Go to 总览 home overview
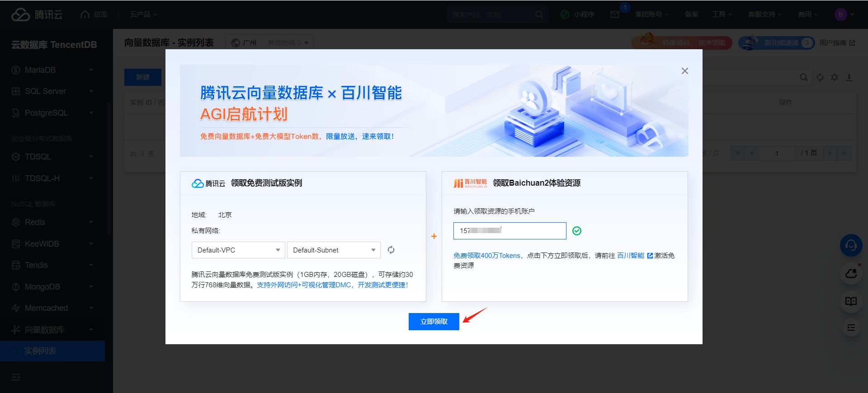 (x=94, y=14)
